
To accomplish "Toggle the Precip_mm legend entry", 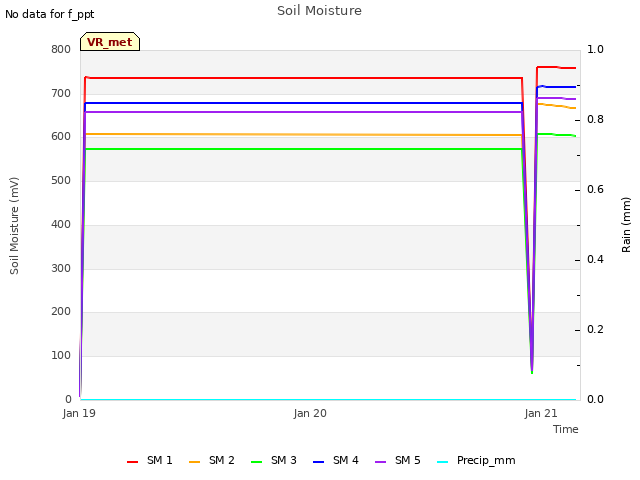I will (476, 460).
